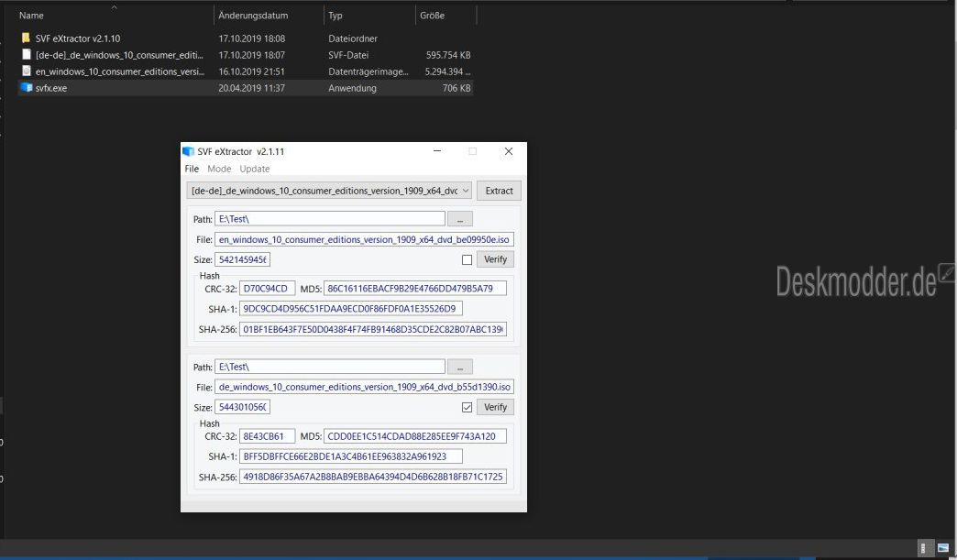957x560 pixels.
Task: Switch Explorer to details view icon
Action: tap(924, 547)
